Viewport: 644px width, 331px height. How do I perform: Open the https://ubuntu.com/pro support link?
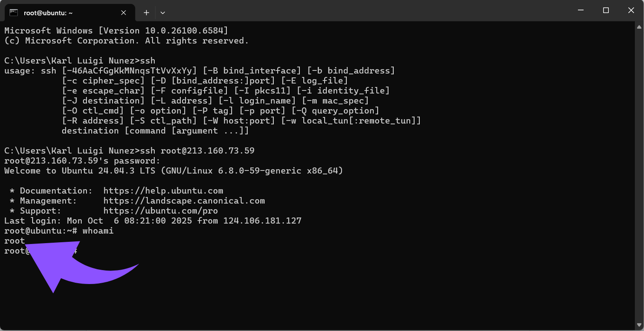click(x=160, y=211)
